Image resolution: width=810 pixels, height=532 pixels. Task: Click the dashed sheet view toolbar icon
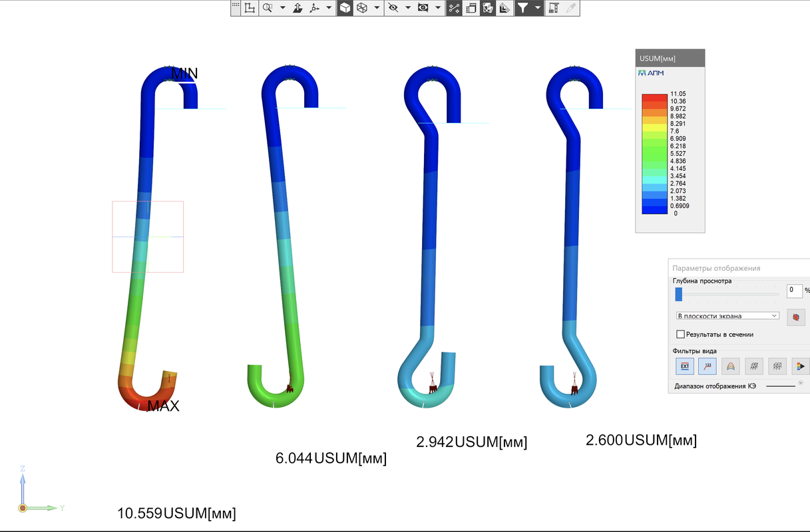(x=471, y=8)
